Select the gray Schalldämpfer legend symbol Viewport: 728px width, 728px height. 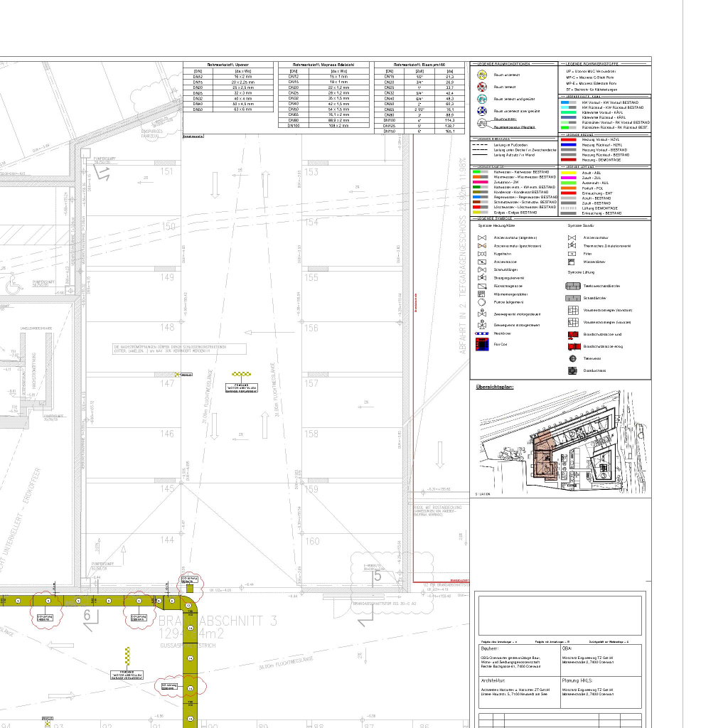tap(572, 298)
